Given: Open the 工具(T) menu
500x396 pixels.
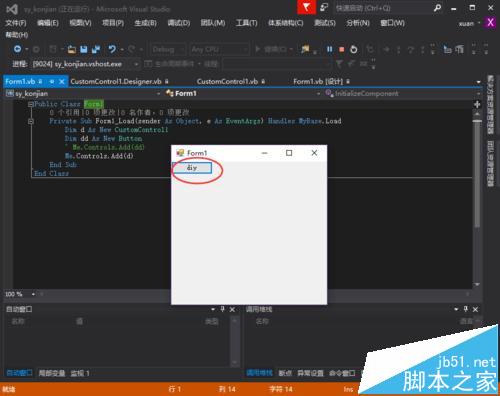Looking at the screenshot, I should point(247,23).
